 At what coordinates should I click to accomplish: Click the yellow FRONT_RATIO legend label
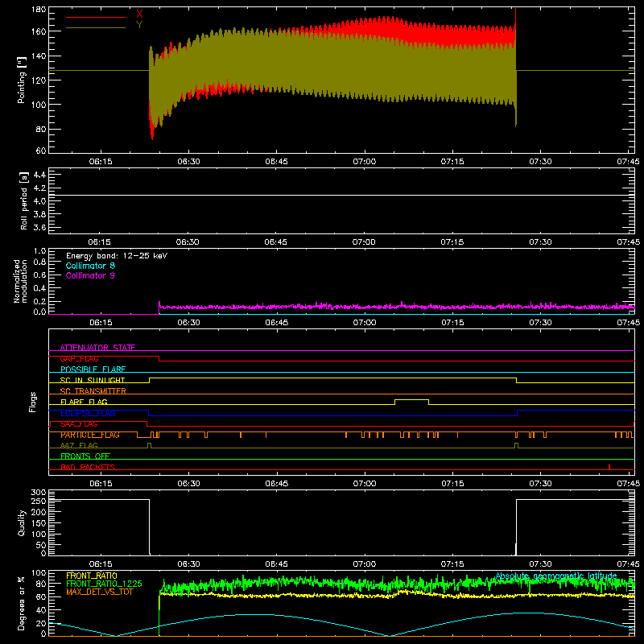(92, 576)
